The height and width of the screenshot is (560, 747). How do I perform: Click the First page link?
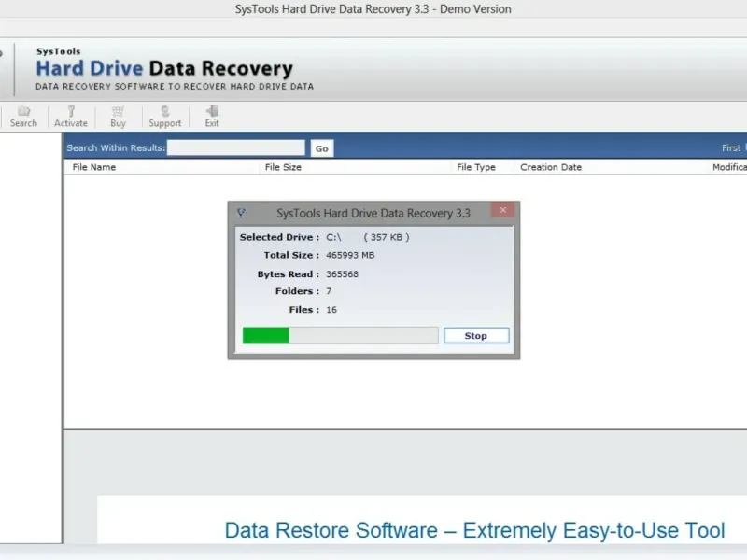click(x=731, y=148)
